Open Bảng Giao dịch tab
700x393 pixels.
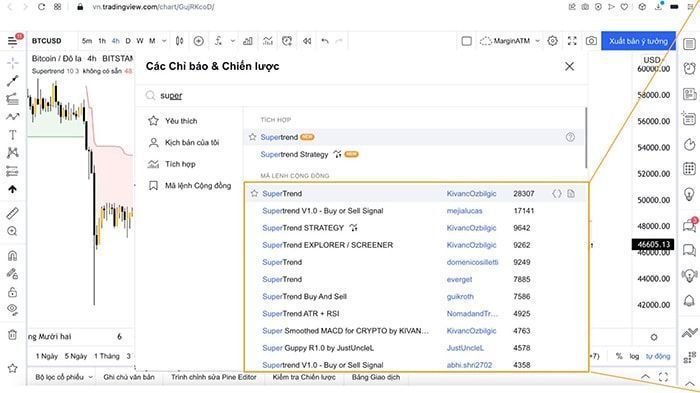tap(376, 377)
